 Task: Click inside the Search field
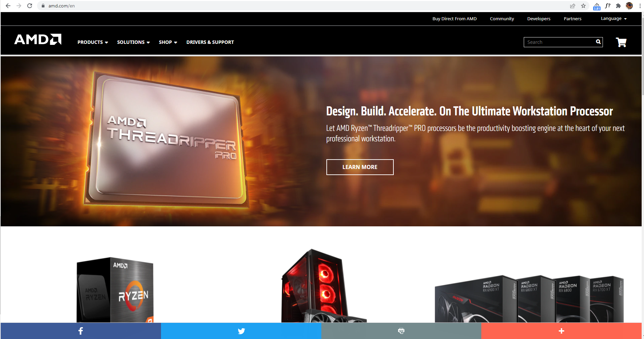point(556,42)
